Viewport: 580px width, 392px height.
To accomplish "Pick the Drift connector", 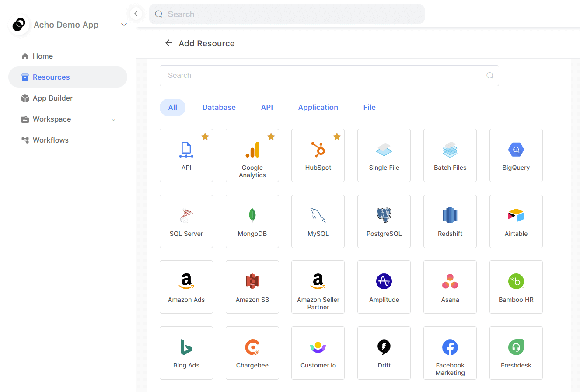I will [384, 353].
